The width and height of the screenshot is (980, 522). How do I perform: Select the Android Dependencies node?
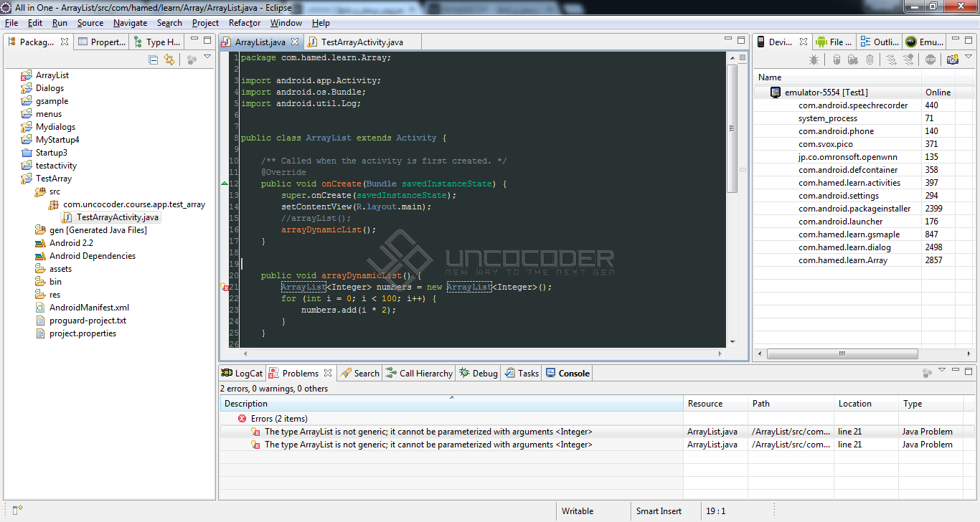pyautogui.click(x=85, y=256)
